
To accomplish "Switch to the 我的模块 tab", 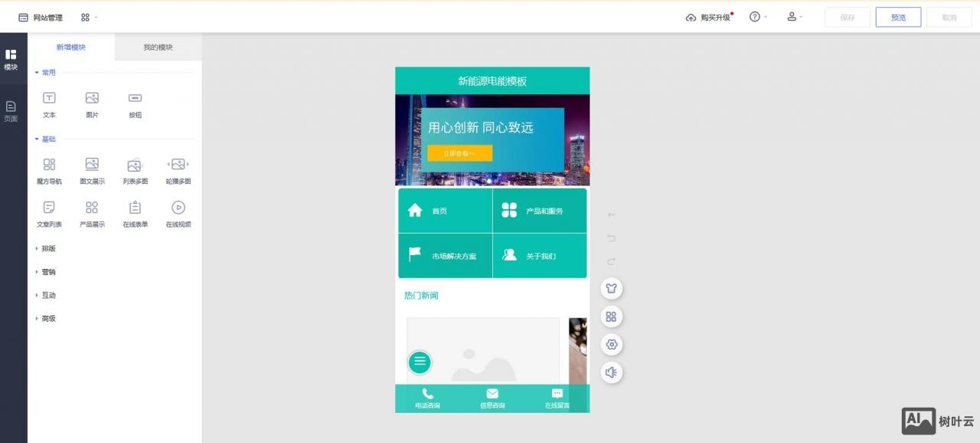I will click(158, 48).
